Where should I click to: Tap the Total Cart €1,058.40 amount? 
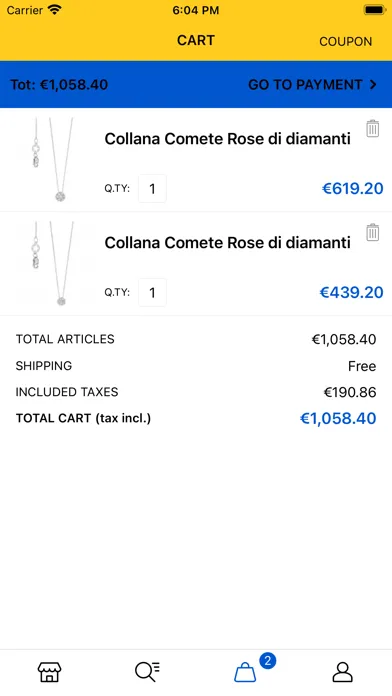[x=338, y=419]
